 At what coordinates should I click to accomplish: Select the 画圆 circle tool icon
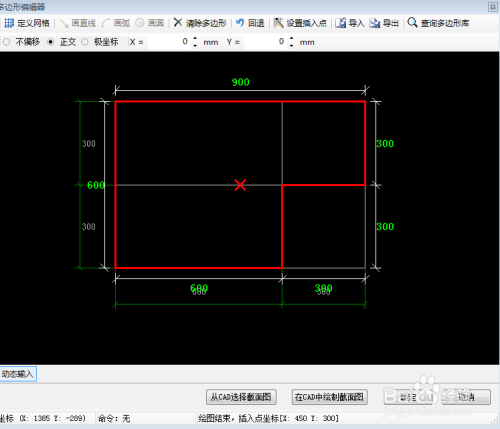tap(140, 23)
